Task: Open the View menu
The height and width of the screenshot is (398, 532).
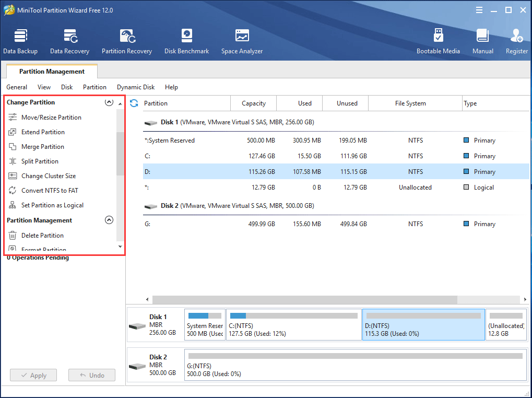Action: point(44,87)
